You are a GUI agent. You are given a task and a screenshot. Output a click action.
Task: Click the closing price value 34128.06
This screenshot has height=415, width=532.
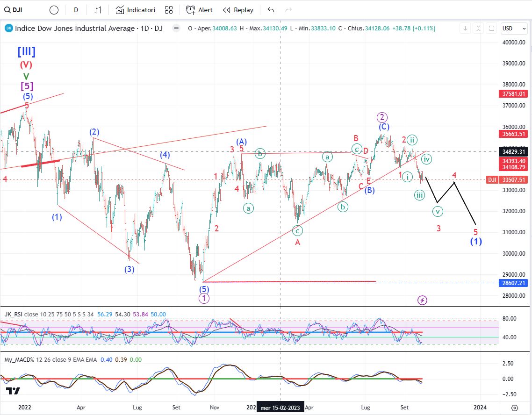coord(377,29)
